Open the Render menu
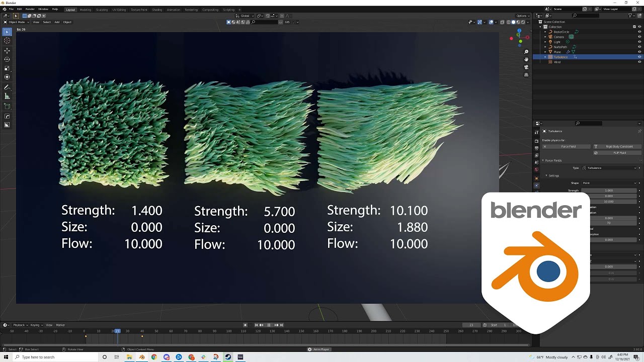The height and width of the screenshot is (362, 644). (x=30, y=9)
